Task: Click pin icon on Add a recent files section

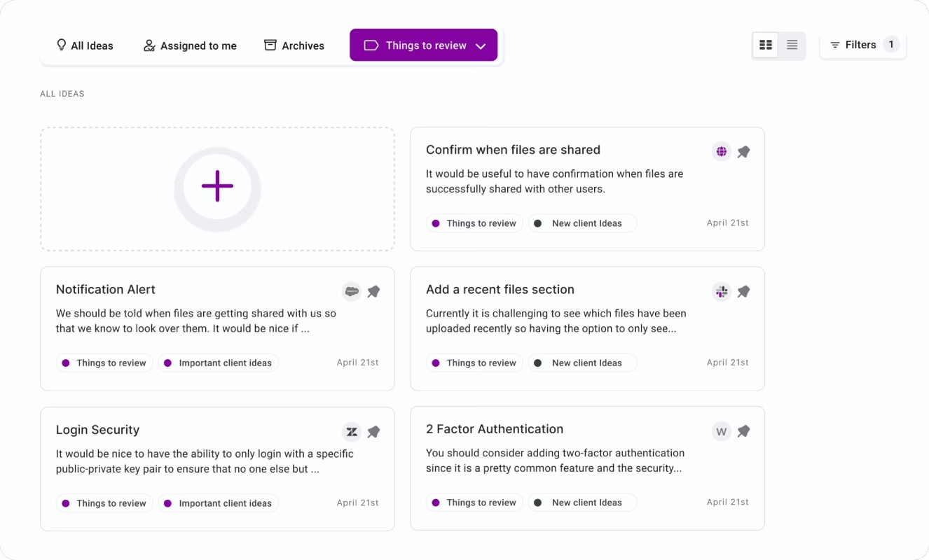Action: [x=743, y=292]
